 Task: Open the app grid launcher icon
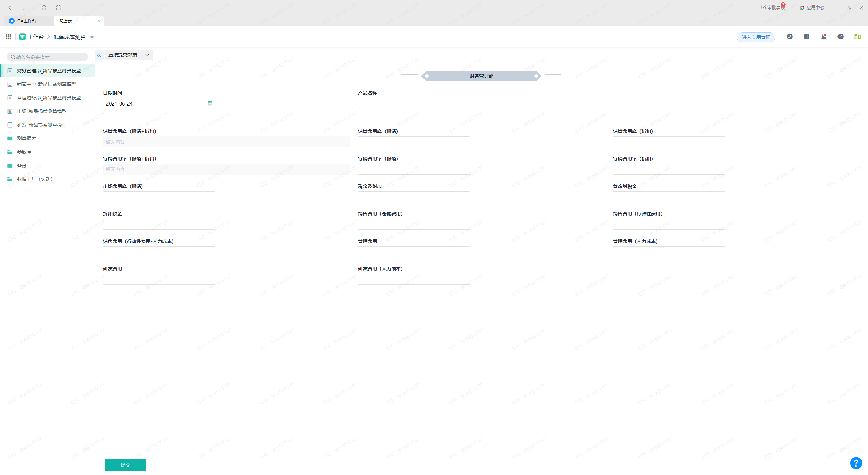coord(8,37)
